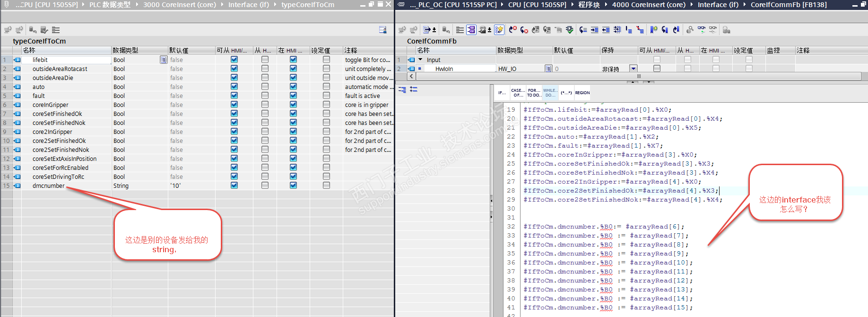
Task: Click the upward collapse arrow on the interface splitter
Action: (633, 82)
